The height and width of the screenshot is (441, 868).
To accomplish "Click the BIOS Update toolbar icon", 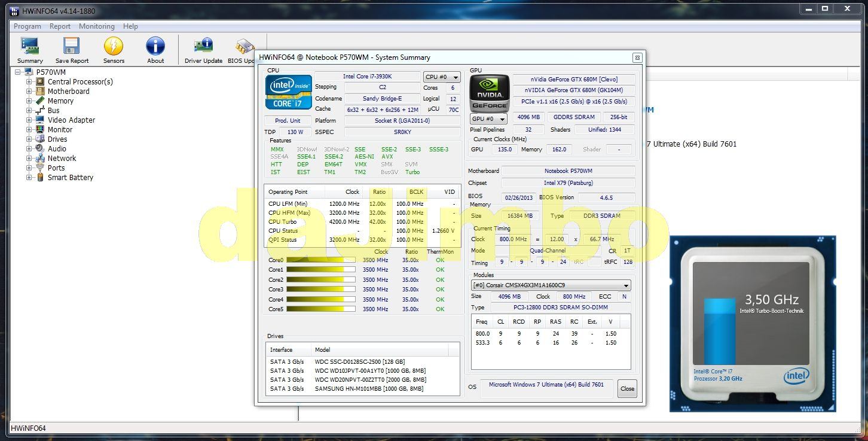I will click(244, 46).
